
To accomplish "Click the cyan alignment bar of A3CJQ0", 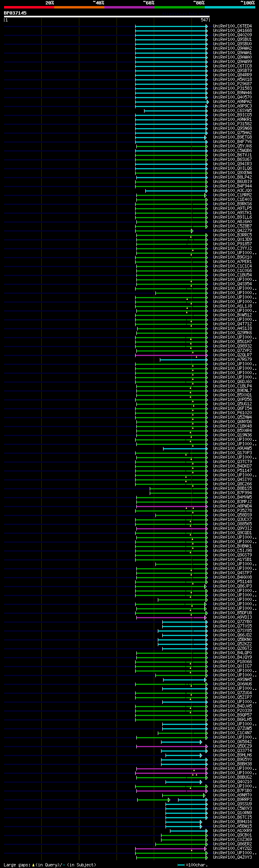I will pyautogui.click(x=176, y=190).
